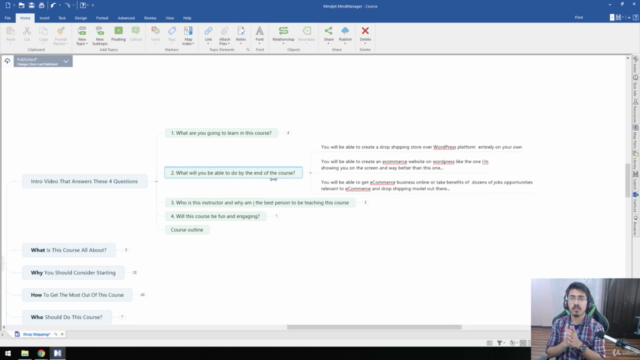The height and width of the screenshot is (360, 640).
Task: Expand the Published status dropdown
Action: (66, 61)
